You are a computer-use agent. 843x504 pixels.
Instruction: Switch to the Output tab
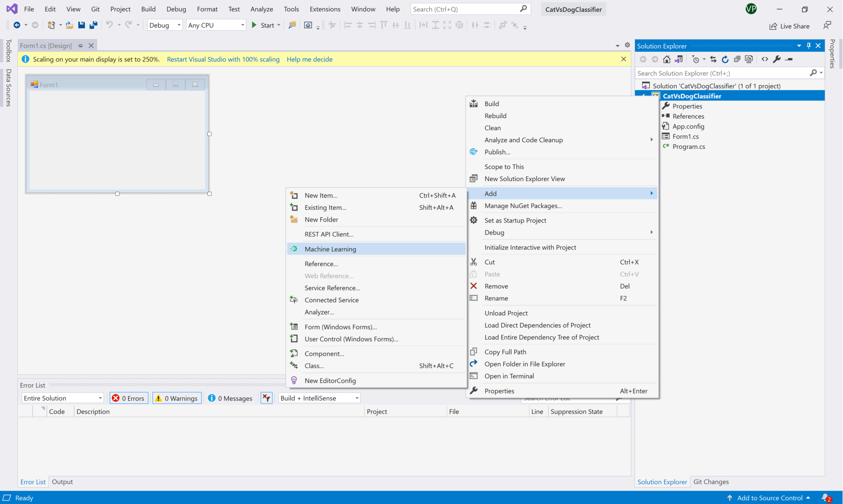click(62, 482)
